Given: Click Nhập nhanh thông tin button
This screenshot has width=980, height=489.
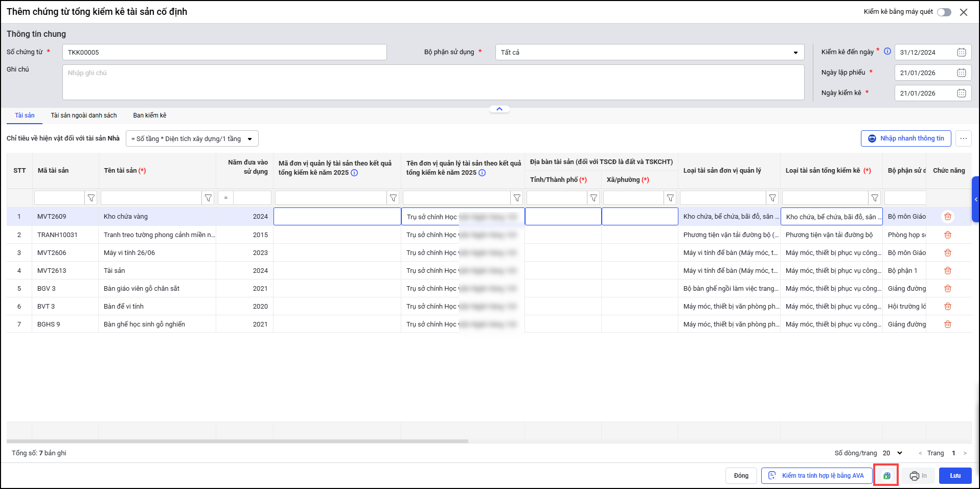Looking at the screenshot, I should pos(905,138).
